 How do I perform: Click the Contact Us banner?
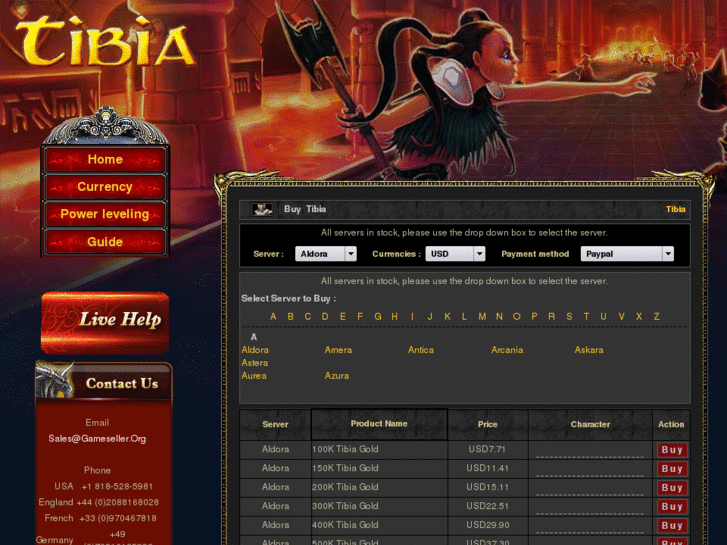[x=104, y=382]
